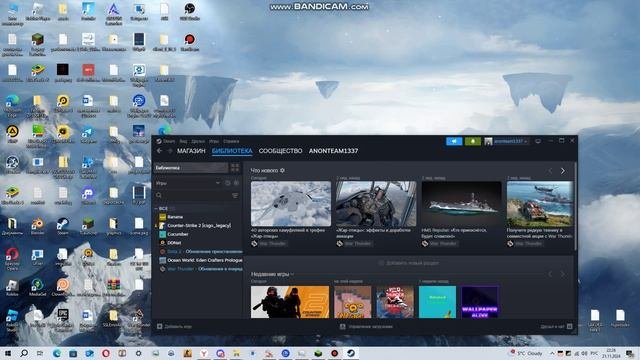Select Counter-Strike 2 in the game list
The height and width of the screenshot is (360, 640).
tap(198, 226)
